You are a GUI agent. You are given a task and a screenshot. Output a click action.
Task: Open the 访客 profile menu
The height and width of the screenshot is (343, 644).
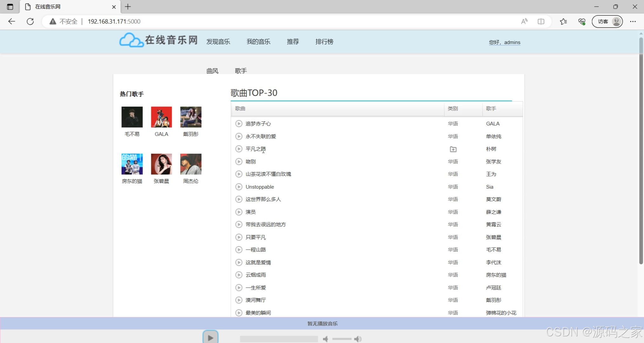(607, 21)
